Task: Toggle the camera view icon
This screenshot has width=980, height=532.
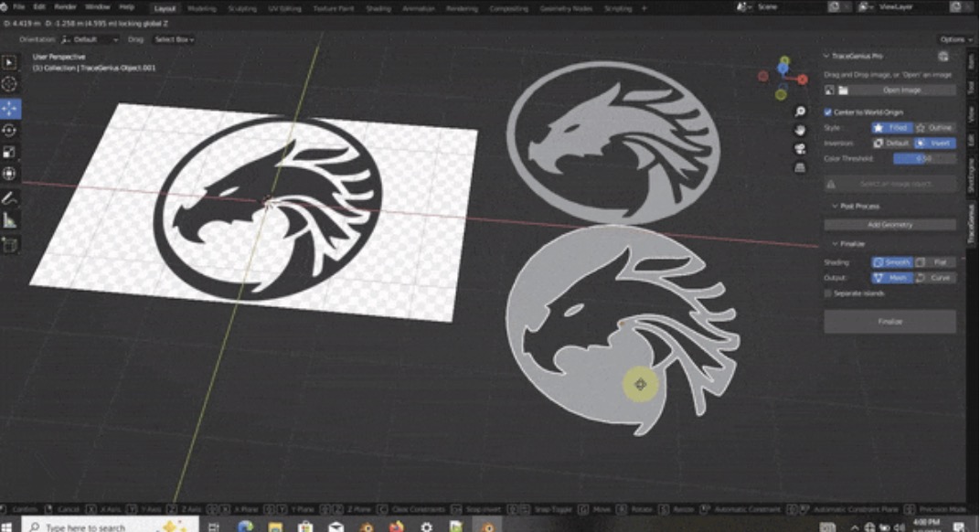Action: pyautogui.click(x=800, y=149)
